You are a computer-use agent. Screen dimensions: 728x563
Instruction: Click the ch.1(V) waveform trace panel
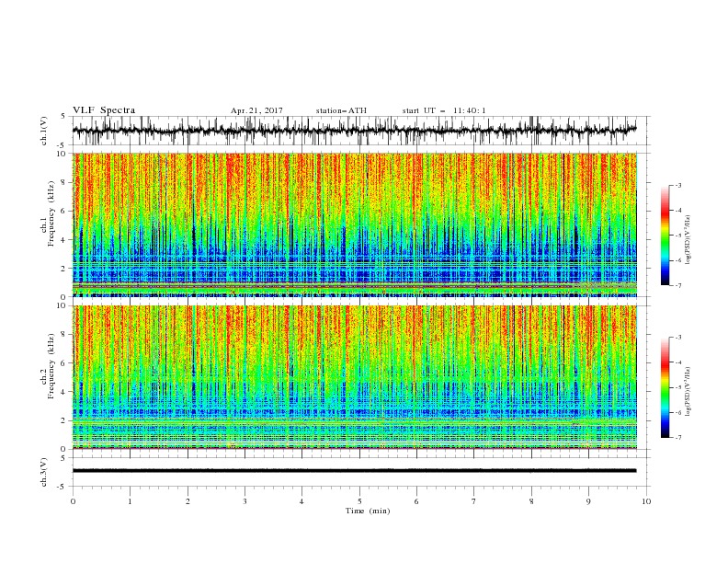tap(360, 131)
